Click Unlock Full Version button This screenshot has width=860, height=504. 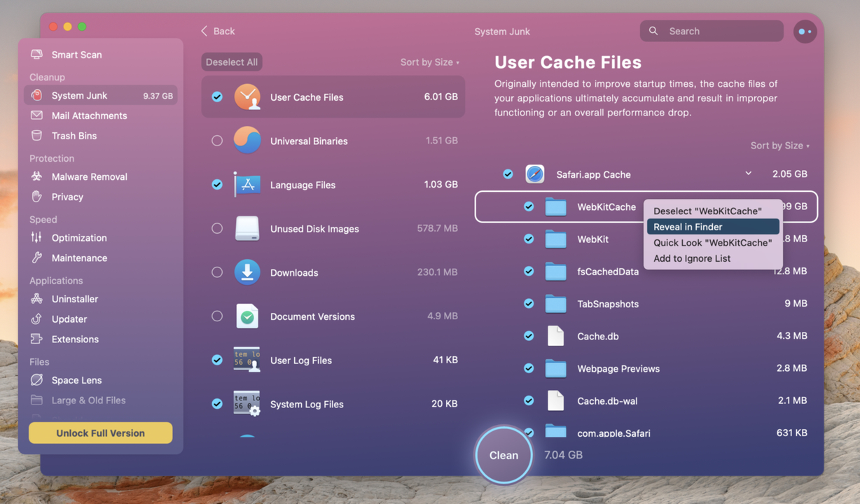tap(101, 433)
